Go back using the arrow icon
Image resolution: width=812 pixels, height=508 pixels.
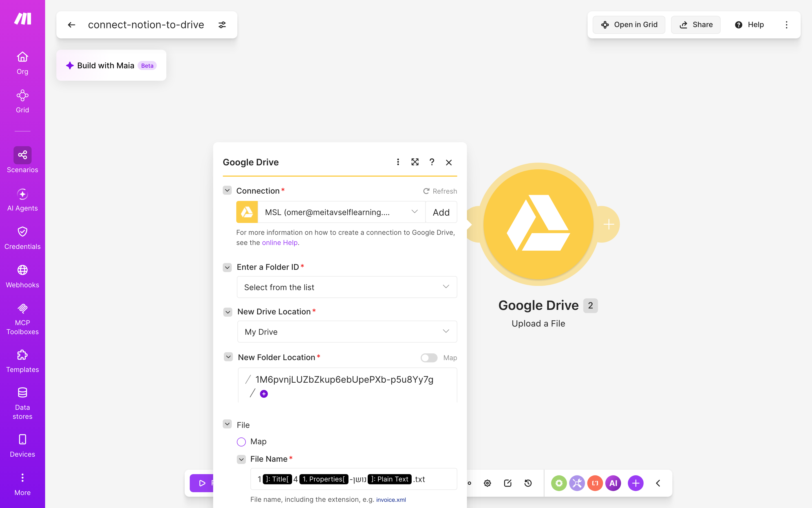(x=71, y=25)
